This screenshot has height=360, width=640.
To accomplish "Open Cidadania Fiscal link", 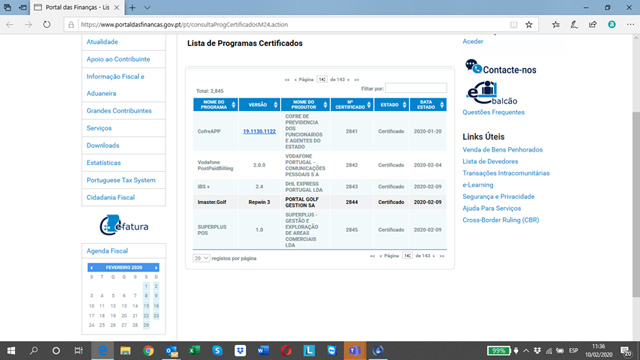I will pyautogui.click(x=111, y=197).
